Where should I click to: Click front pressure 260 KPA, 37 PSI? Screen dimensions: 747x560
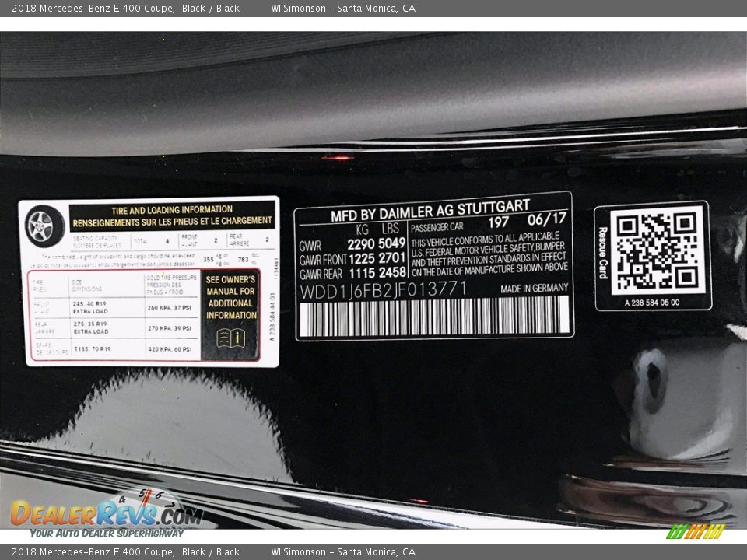pos(169,308)
